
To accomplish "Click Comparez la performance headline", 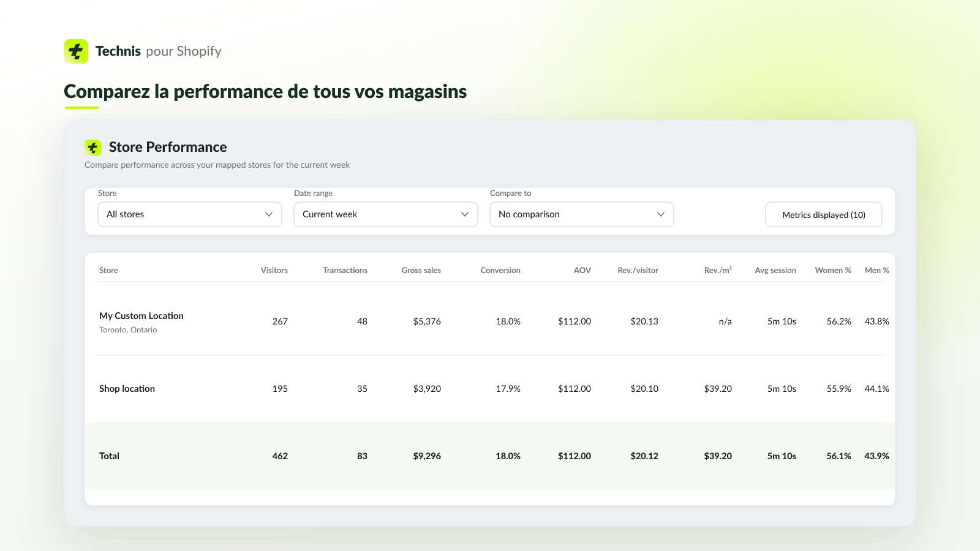I will click(265, 92).
